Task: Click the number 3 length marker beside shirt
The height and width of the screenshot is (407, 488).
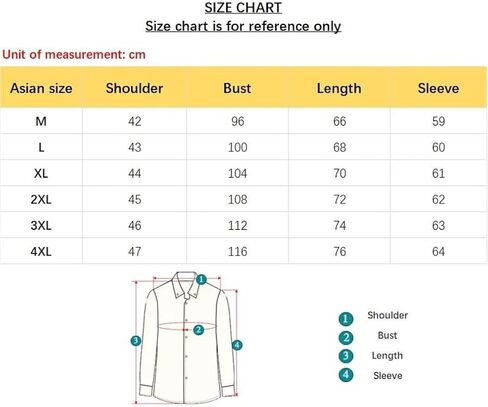Action: pyautogui.click(x=136, y=341)
